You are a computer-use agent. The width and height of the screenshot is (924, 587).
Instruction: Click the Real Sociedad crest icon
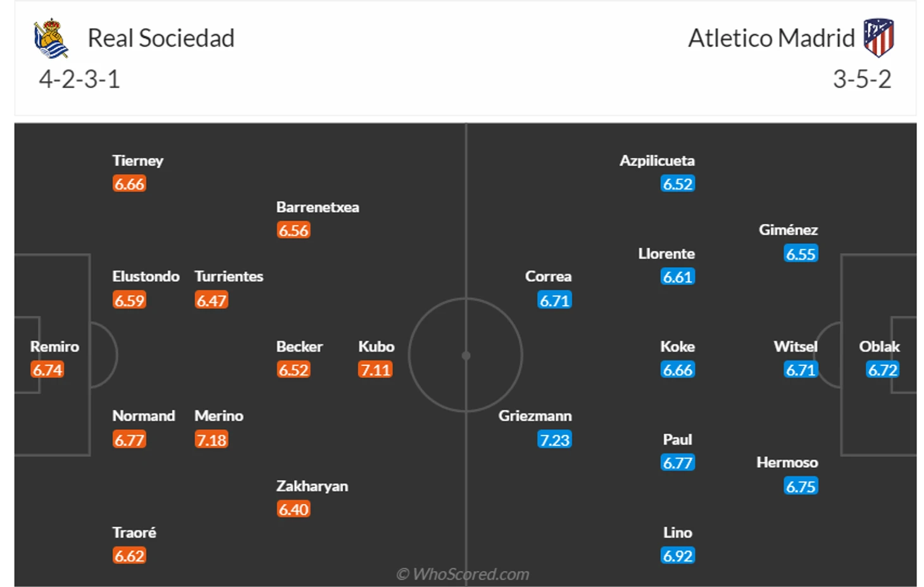point(51,38)
